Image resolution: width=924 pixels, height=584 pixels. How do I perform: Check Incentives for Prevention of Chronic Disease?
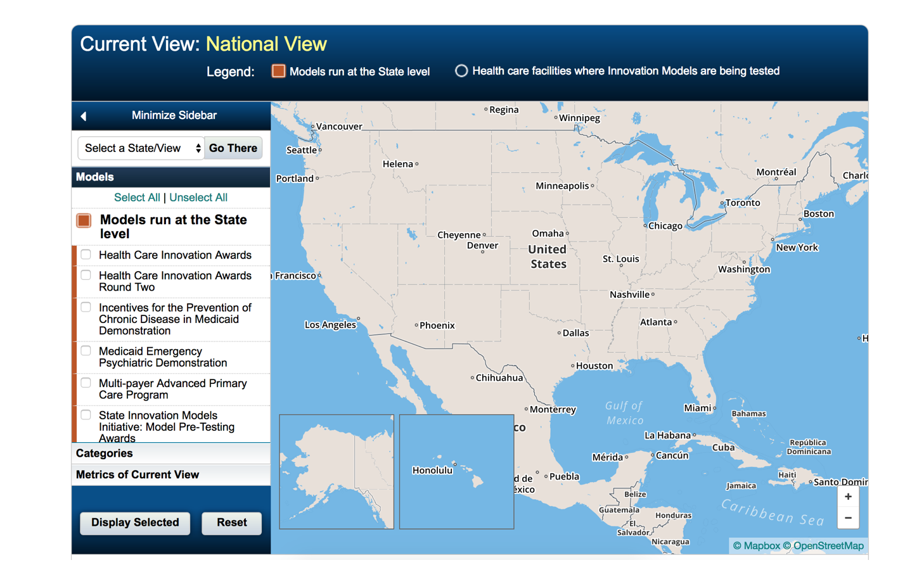[x=86, y=307]
